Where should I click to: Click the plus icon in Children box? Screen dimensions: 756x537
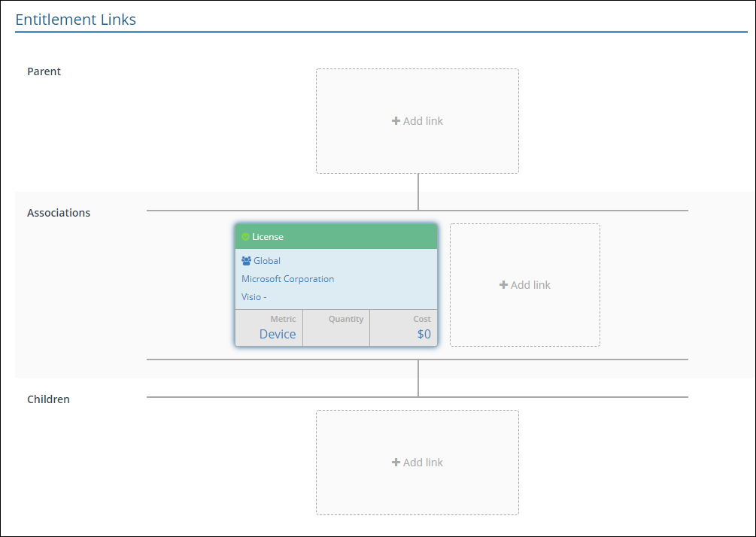[396, 463]
